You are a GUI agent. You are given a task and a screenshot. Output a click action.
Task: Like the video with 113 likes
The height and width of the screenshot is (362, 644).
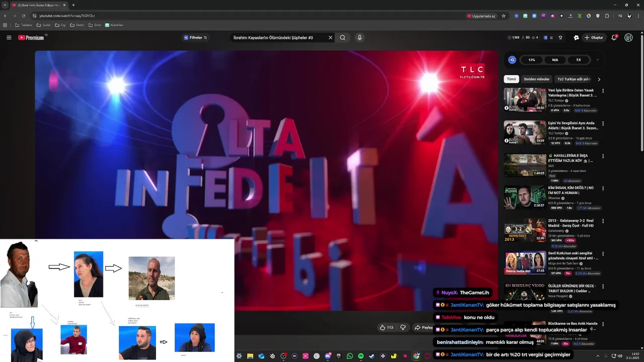(x=387, y=327)
